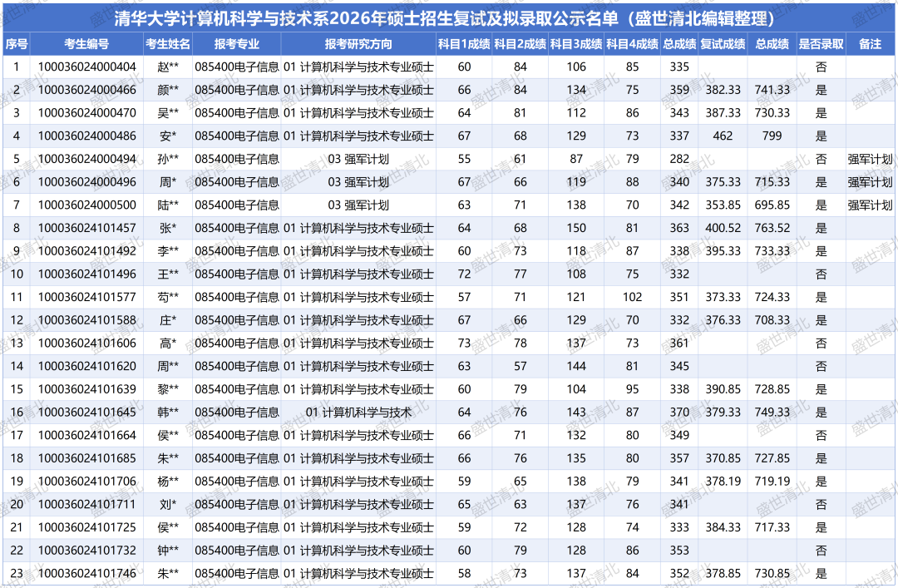This screenshot has width=898, height=588.
Task: Select the 考生姓名 header cell
Action: click(x=167, y=44)
